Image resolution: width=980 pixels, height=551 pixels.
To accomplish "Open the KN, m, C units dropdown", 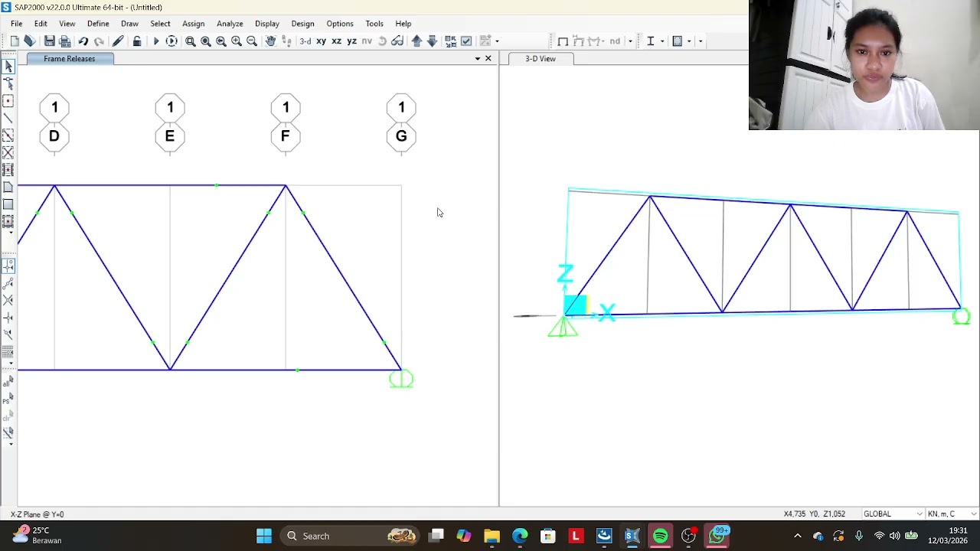I will [x=952, y=514].
